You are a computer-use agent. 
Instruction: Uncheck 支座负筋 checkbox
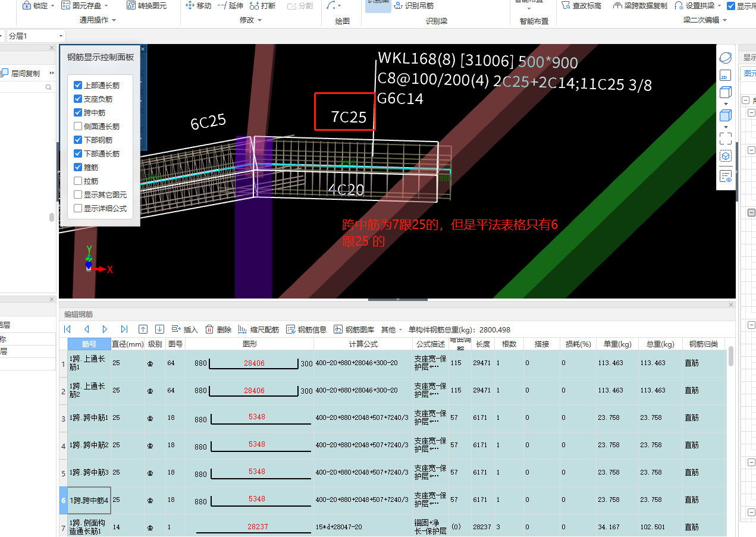(78, 99)
